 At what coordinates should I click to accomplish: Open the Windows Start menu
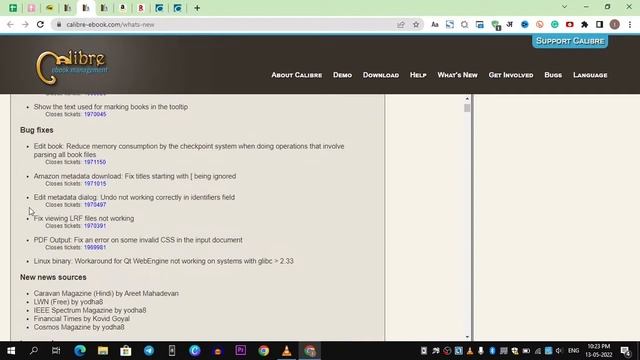11,351
